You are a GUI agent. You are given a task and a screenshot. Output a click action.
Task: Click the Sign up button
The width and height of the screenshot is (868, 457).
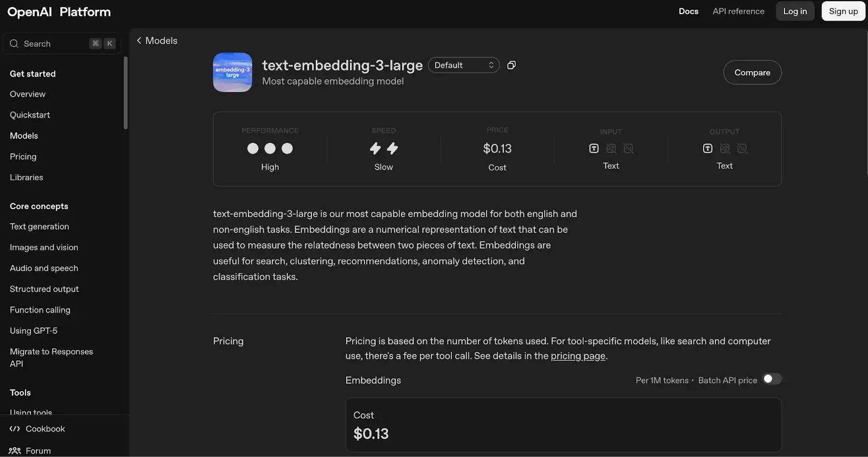point(844,11)
